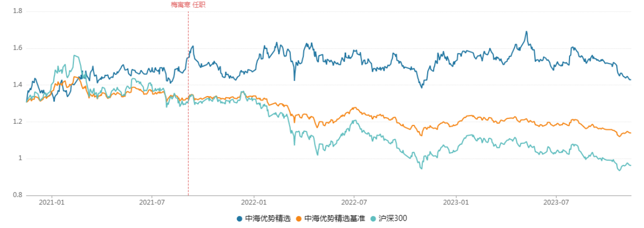Image resolution: width=644 pixels, height=228 pixels.
Task: Click the teal 沪深300 legend dot
Action: point(373,218)
